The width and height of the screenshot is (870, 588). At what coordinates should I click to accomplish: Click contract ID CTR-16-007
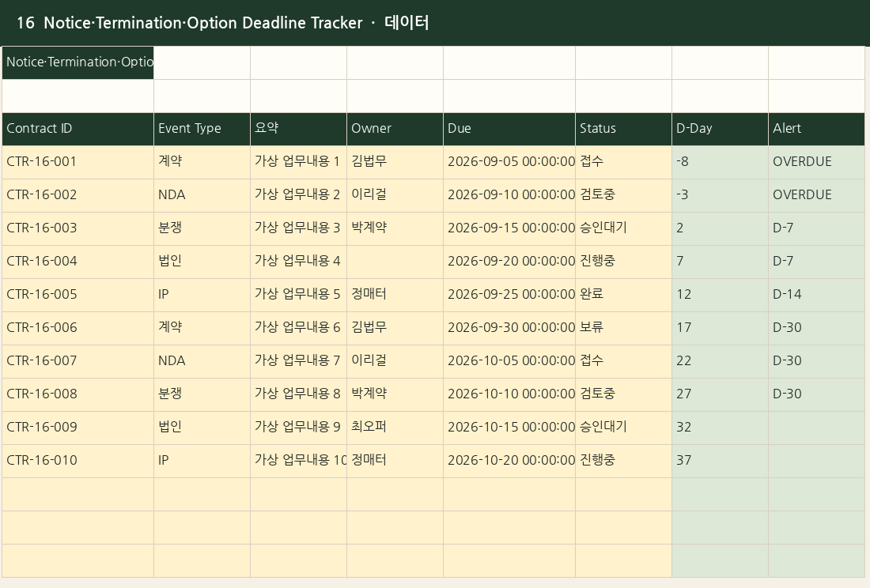click(x=78, y=362)
